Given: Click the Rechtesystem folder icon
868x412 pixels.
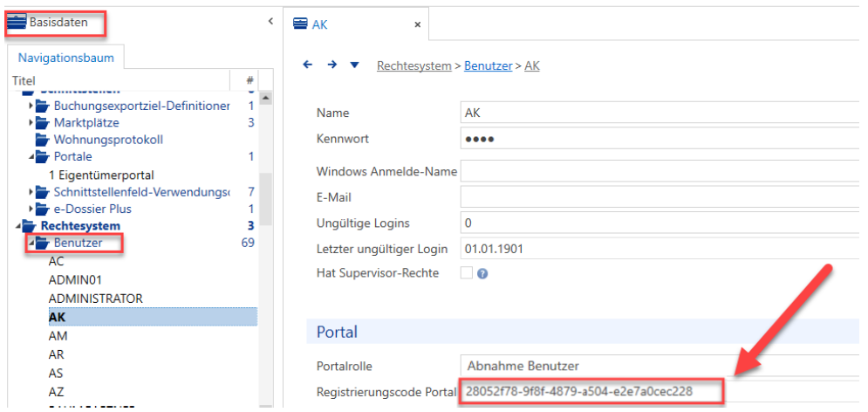Looking at the screenshot, I should click(30, 226).
